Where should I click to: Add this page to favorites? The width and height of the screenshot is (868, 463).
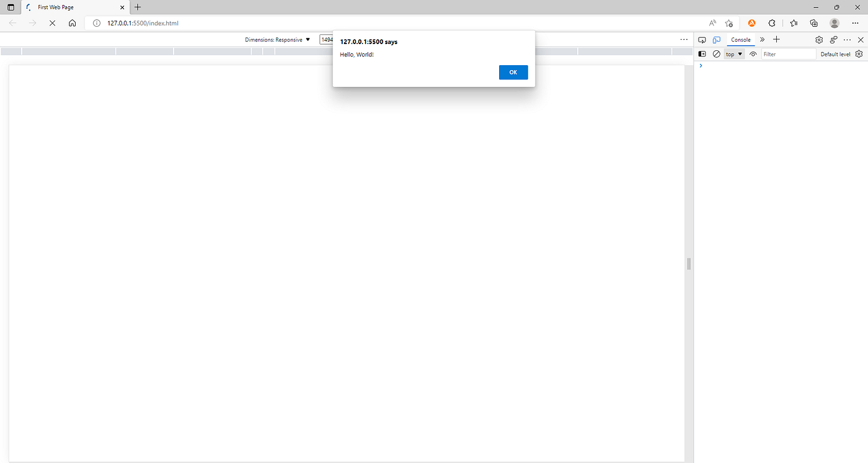(x=728, y=23)
